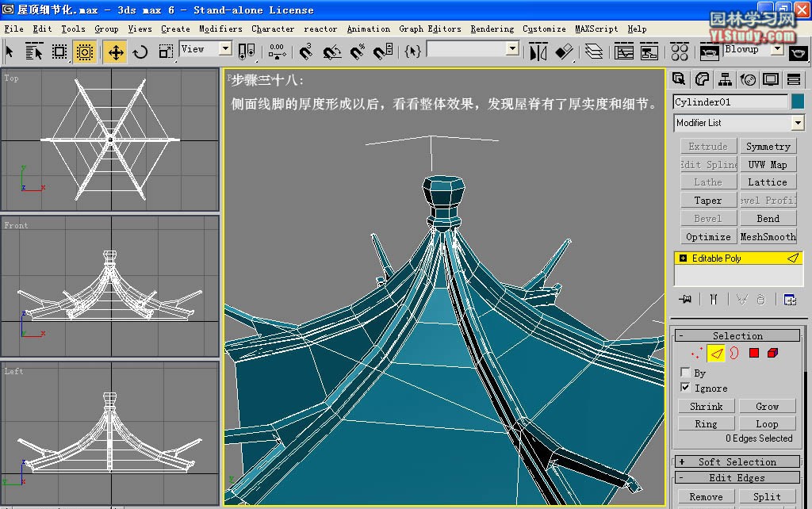Open the File menu

click(x=13, y=29)
